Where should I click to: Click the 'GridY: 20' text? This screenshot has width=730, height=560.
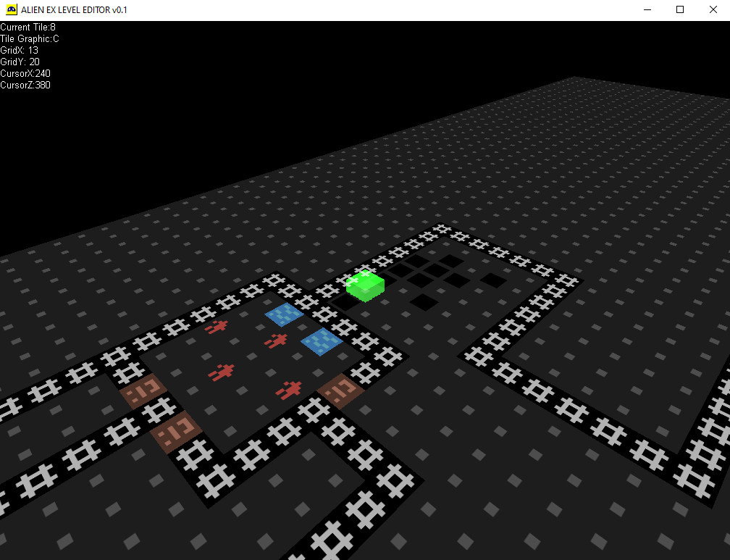point(20,62)
